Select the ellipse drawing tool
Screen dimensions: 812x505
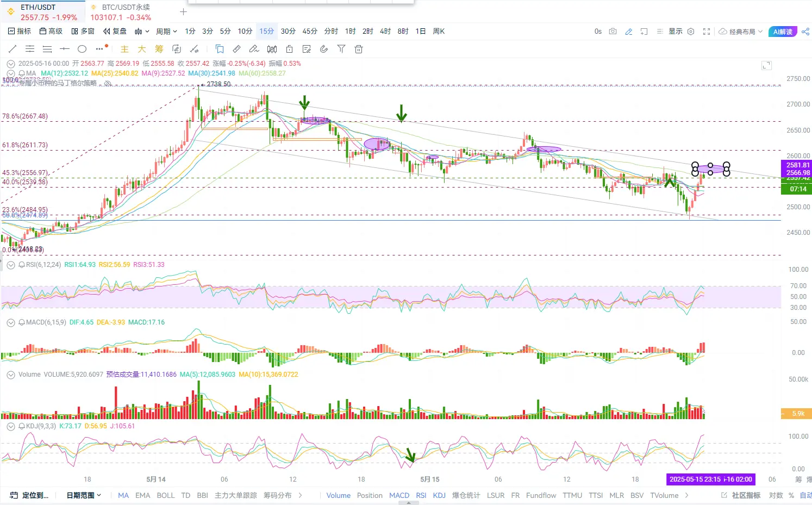point(82,49)
